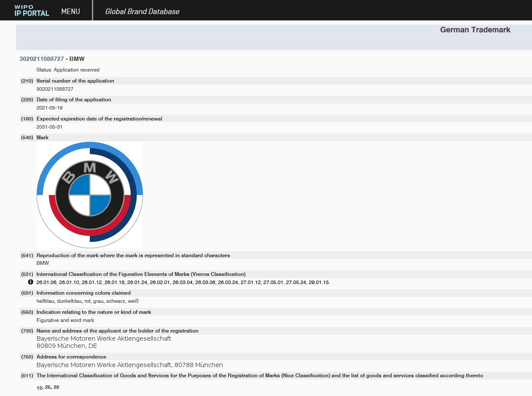The image size is (532, 396).
Task: Click the Vienna Classification info icon
Action: click(31, 282)
